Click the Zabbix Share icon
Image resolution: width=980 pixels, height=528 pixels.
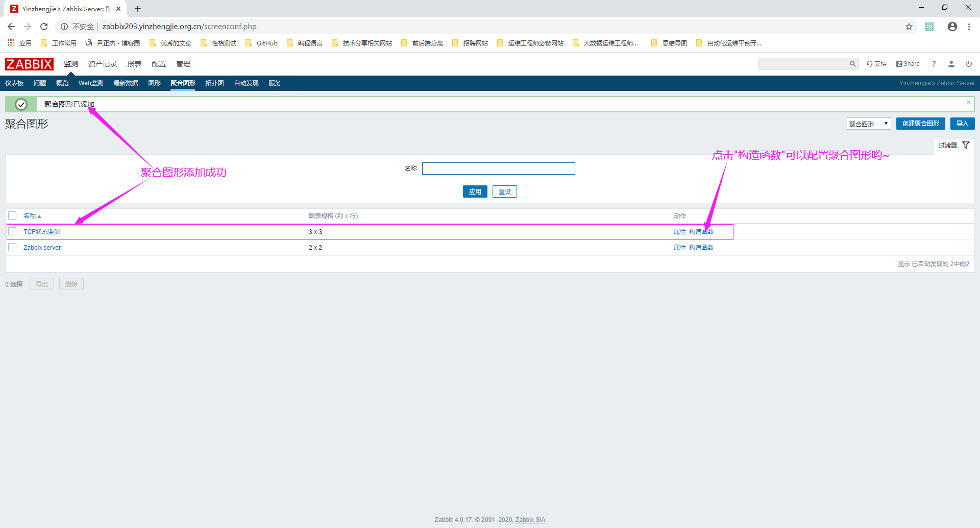point(908,64)
